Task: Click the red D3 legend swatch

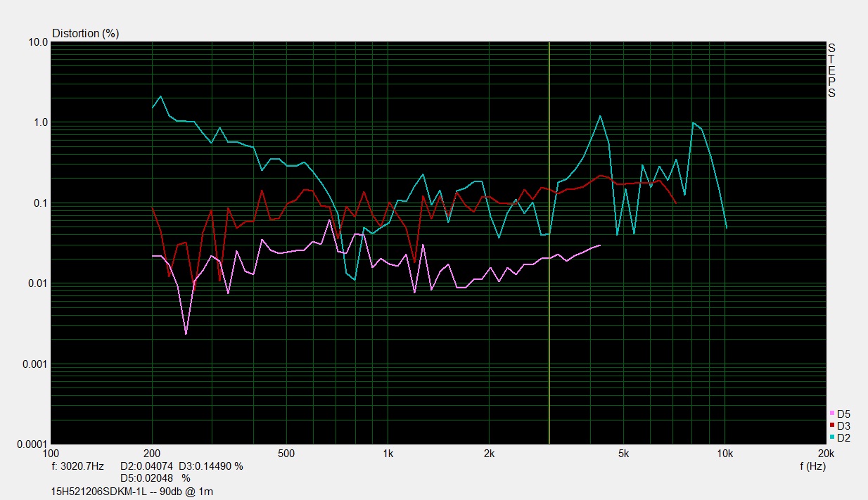Action: click(833, 425)
